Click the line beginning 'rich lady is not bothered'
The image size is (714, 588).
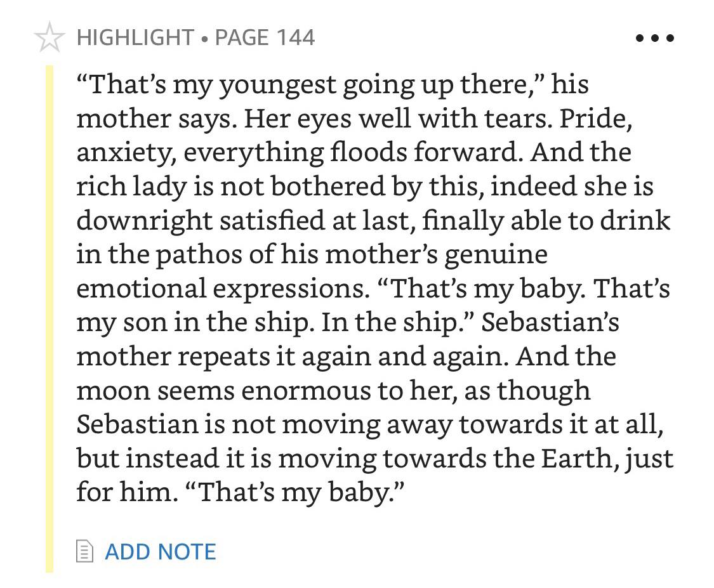tap(365, 186)
